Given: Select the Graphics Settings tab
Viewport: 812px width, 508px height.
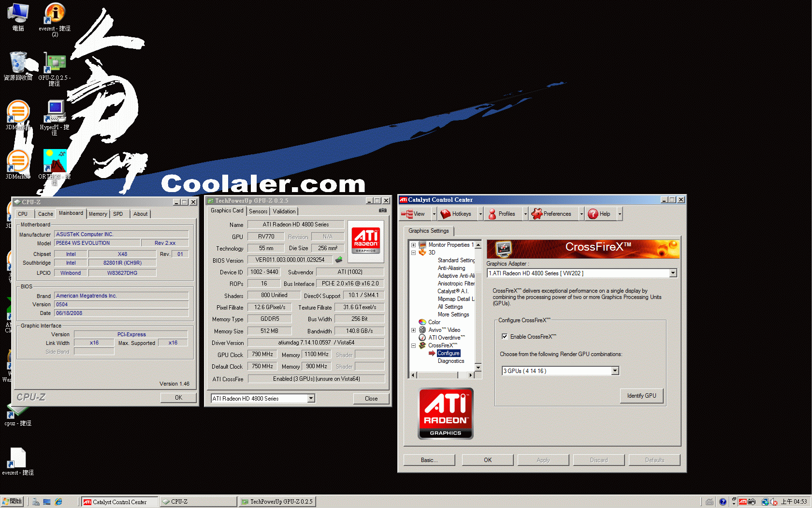Looking at the screenshot, I should [429, 231].
